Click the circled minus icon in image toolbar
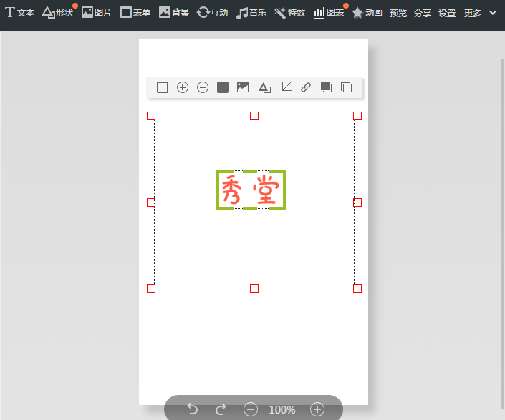This screenshot has width=505, height=420. pyautogui.click(x=203, y=87)
